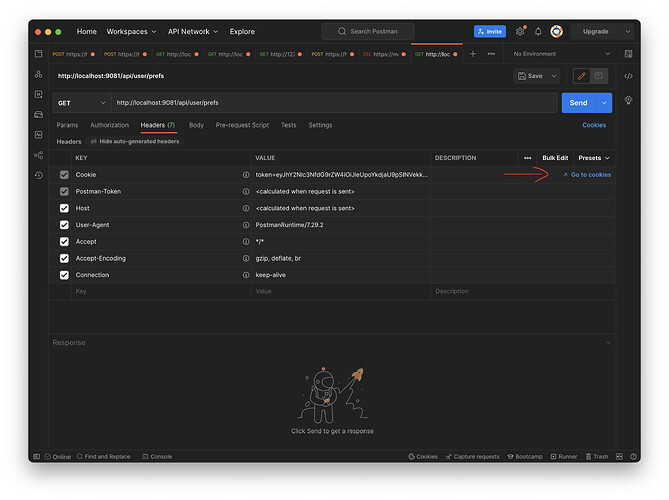Open the No Environment dropdown
Image resolution: width=669 pixels, height=500 pixels.
pyautogui.click(x=561, y=54)
